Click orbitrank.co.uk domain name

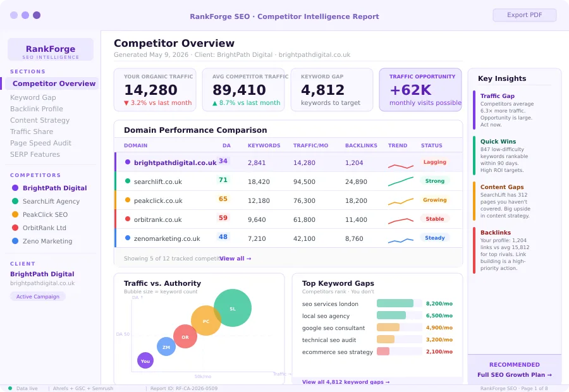[x=158, y=219]
